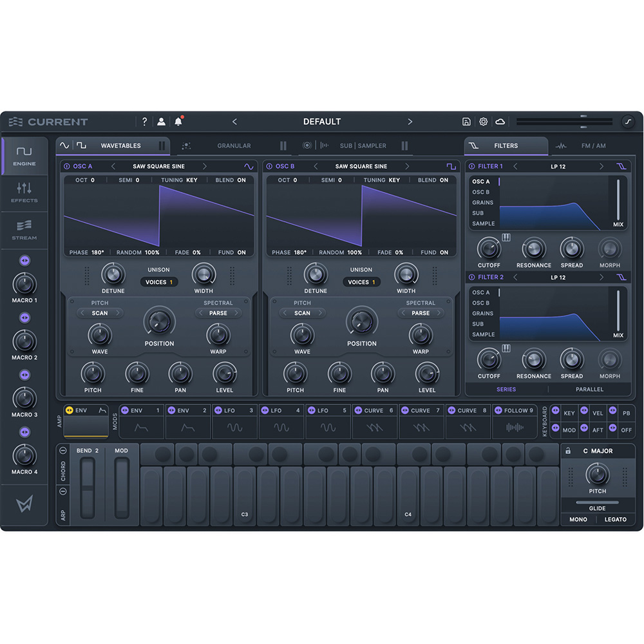Switch to the FM / AM tab
The image size is (644, 644).
point(593,146)
